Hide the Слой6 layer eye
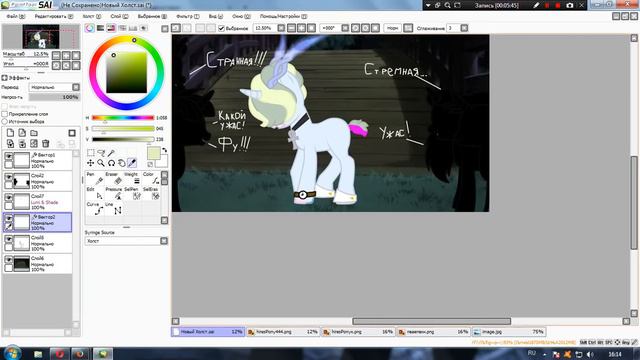Screen dimensions: 640x360 [x=8, y=260]
